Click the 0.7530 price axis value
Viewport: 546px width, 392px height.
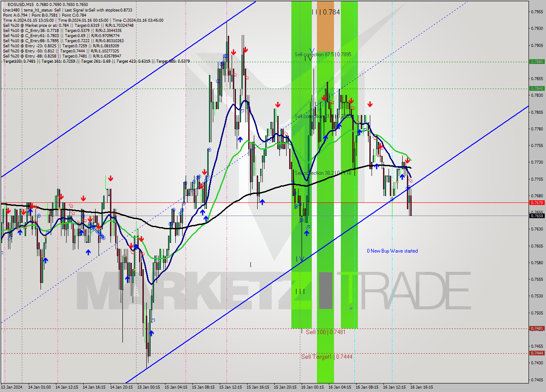537,296
